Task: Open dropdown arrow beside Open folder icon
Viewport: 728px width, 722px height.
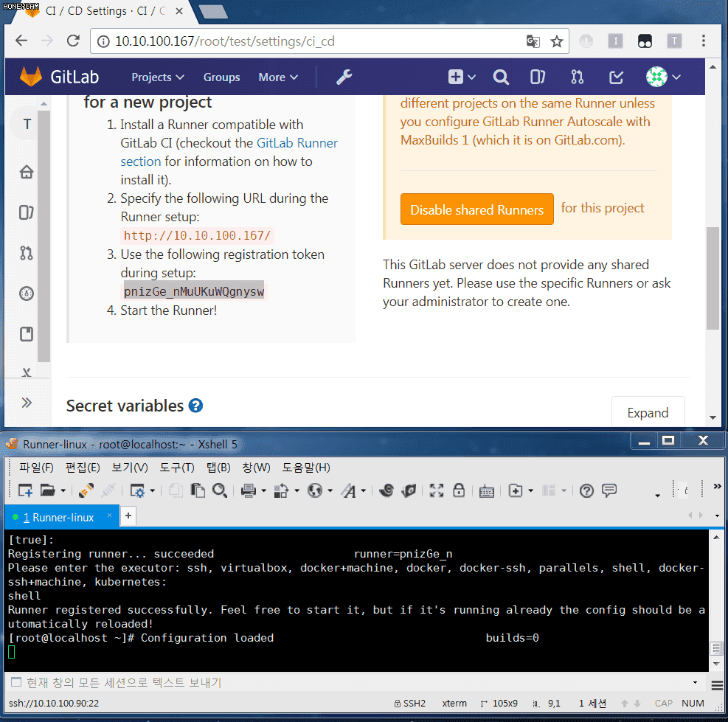Action: (x=63, y=490)
